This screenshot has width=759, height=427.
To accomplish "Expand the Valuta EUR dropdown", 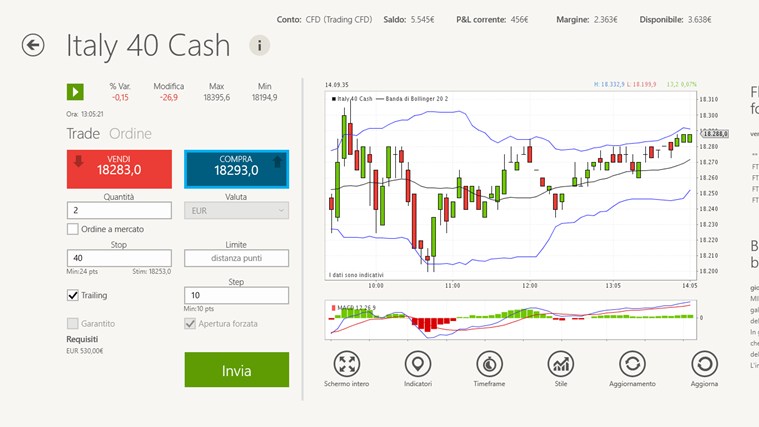I will [x=236, y=210].
